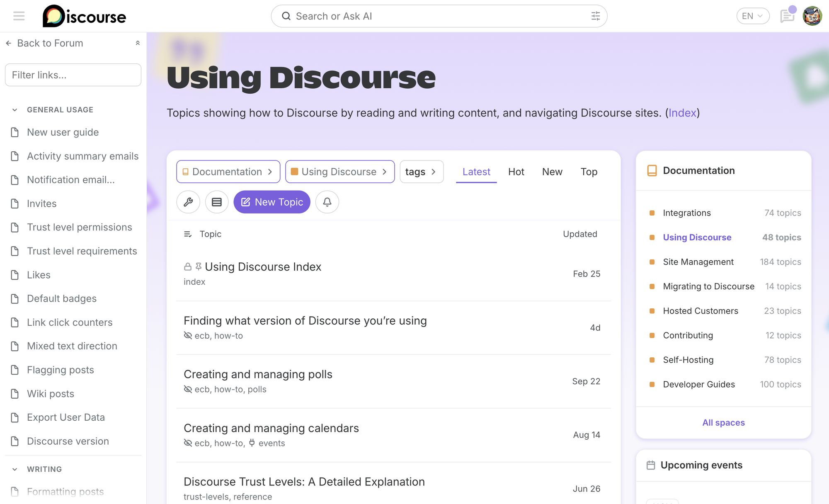The height and width of the screenshot is (504, 829).
Task: Click the document icon beside Invites
Action: point(15,204)
